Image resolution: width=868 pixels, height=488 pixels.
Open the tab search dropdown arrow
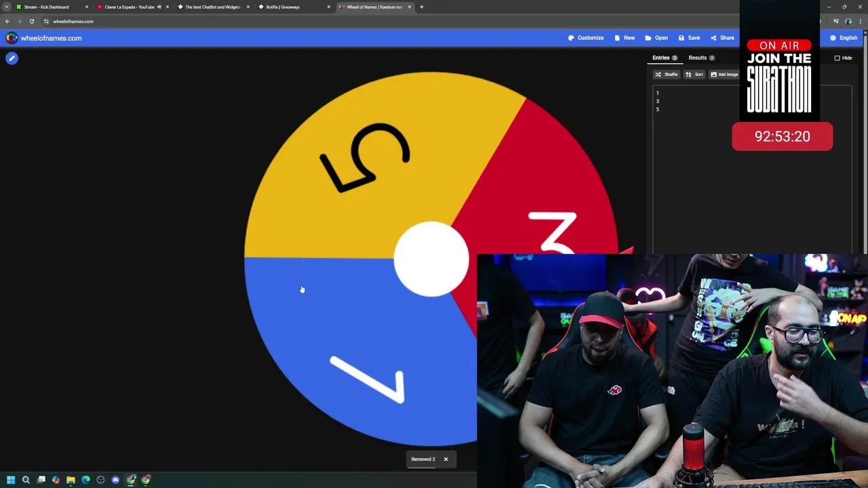click(6, 7)
